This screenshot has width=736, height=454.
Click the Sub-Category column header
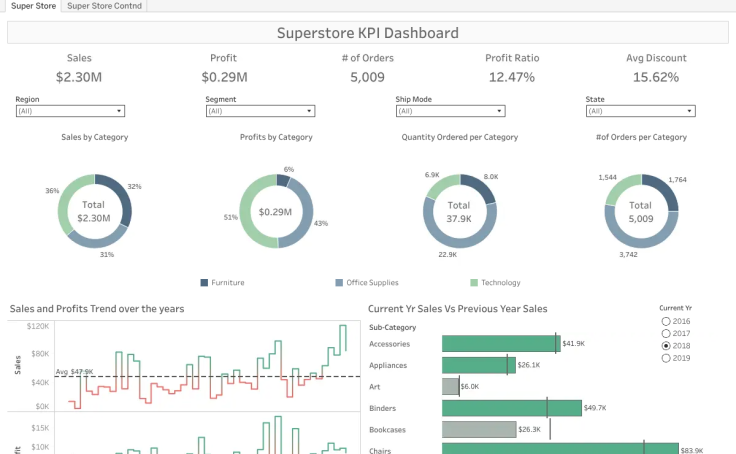click(x=392, y=327)
